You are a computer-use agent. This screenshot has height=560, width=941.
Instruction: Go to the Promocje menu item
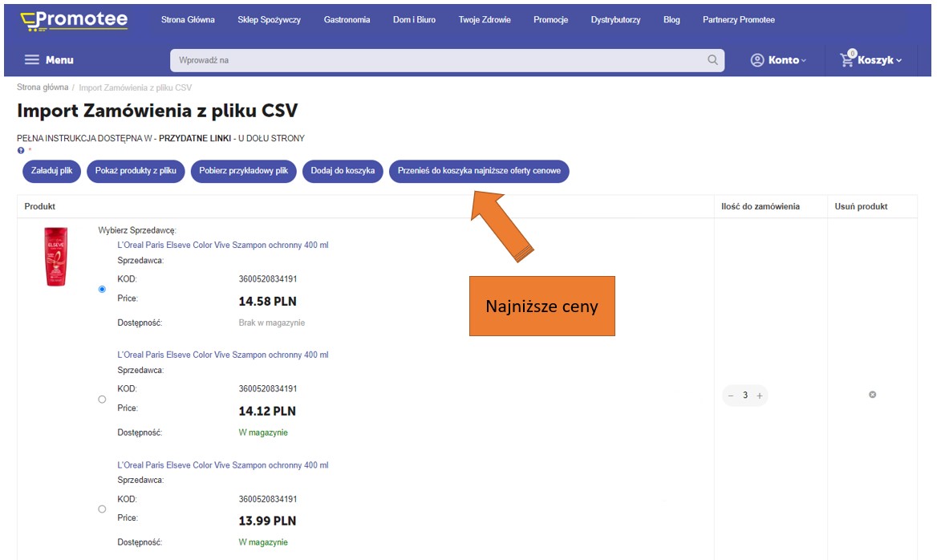point(550,20)
